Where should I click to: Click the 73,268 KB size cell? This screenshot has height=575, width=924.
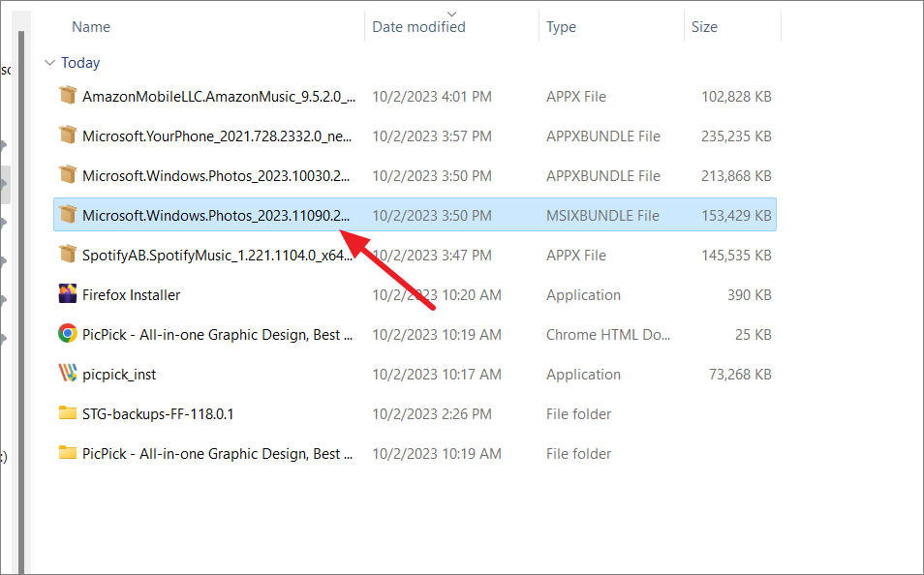pyautogui.click(x=740, y=375)
